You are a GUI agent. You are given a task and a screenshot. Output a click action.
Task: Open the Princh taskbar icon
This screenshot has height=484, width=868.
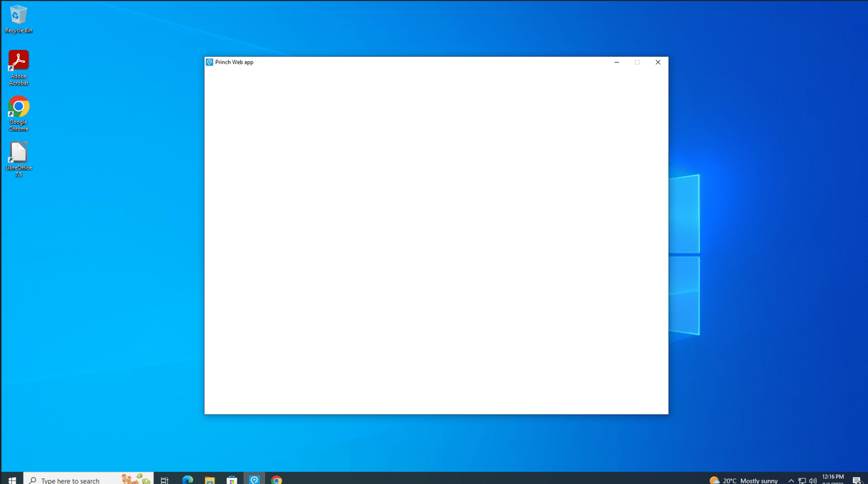pyautogui.click(x=254, y=480)
